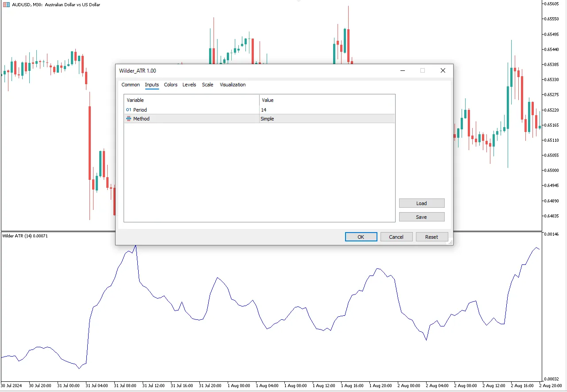Open the Colors tab

171,85
